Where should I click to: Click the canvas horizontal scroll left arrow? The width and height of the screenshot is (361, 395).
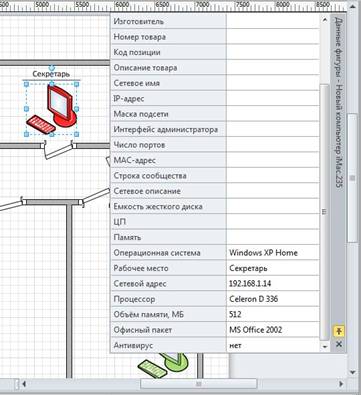(24, 384)
